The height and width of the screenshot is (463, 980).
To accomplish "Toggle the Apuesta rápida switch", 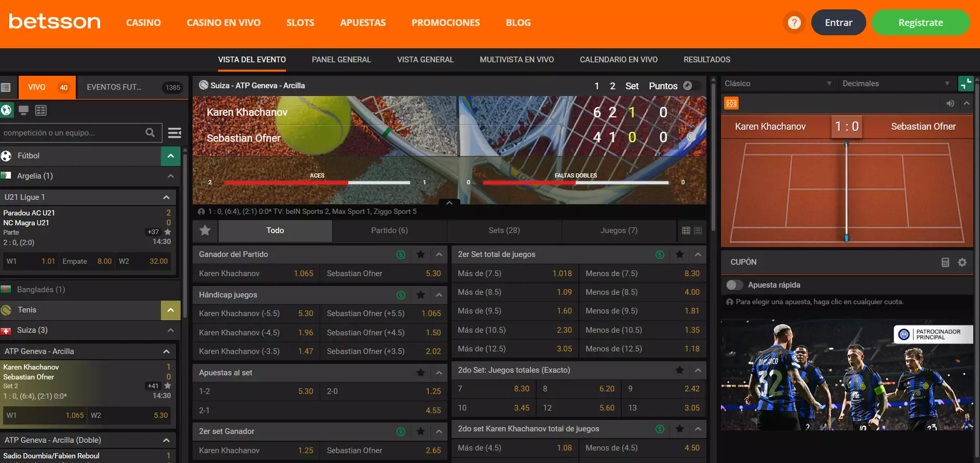I will 734,285.
